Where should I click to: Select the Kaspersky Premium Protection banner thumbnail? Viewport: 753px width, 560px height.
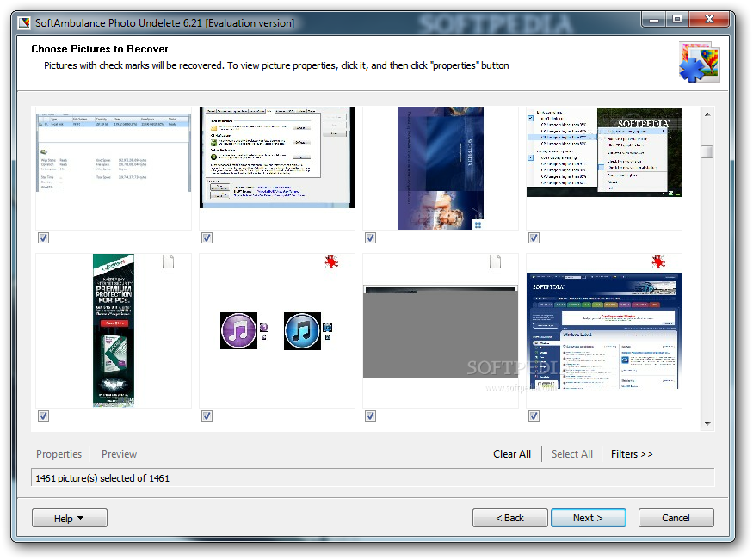[114, 330]
